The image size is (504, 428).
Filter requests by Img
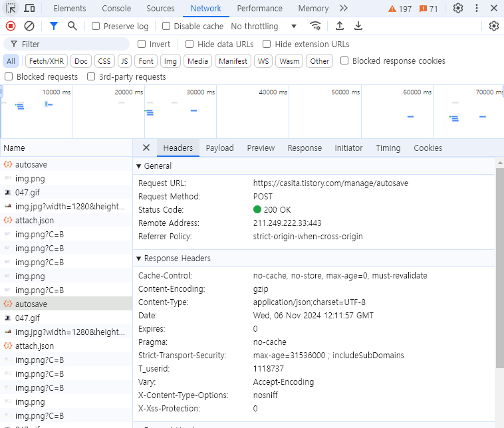pyautogui.click(x=170, y=61)
